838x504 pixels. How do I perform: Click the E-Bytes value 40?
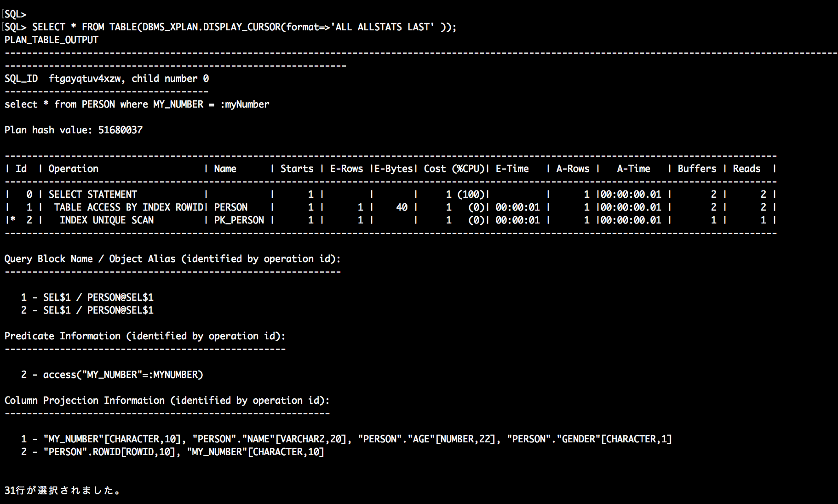click(x=402, y=207)
